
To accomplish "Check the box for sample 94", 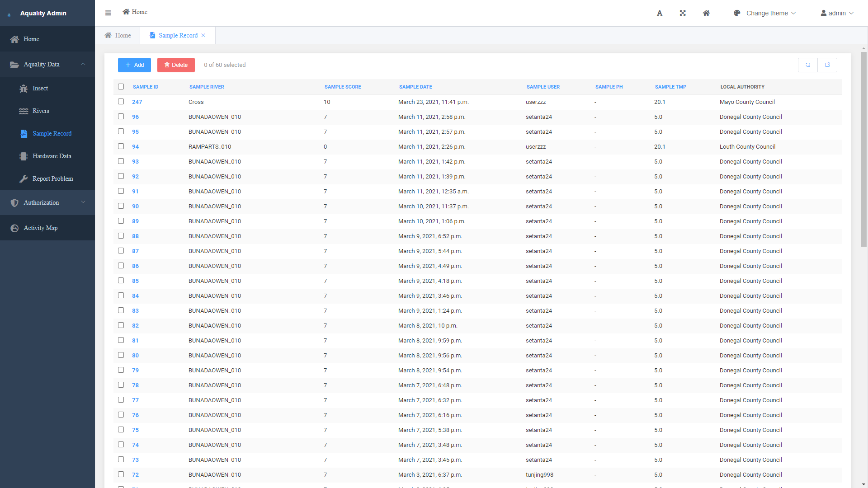I will coord(121,146).
